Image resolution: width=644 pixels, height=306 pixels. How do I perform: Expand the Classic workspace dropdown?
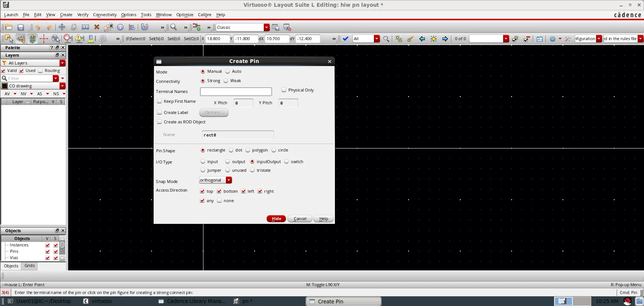[266, 27]
